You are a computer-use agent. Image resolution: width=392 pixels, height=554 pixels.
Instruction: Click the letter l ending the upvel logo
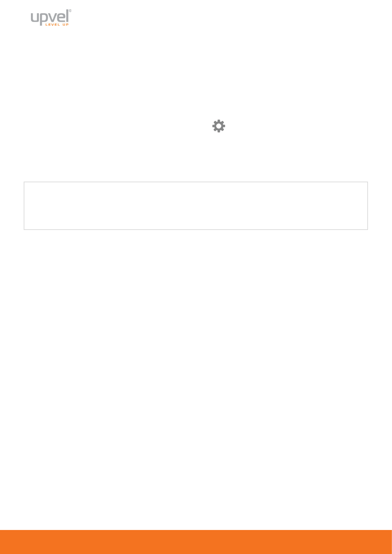[67, 16]
